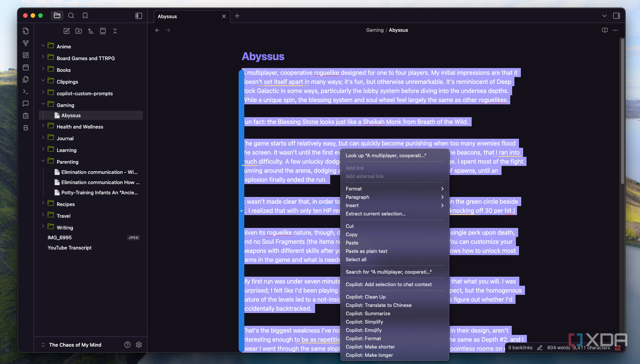Screen dimensions: 640x364
Task: Click the 0 backlinks status item
Action: (520, 348)
